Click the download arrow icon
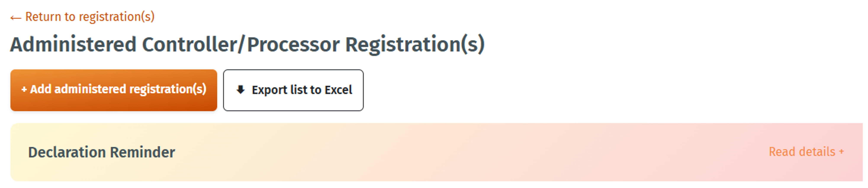868x188 pixels. (240, 90)
